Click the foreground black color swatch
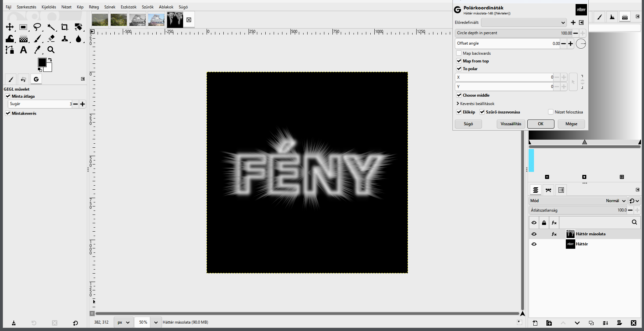 pos(42,62)
